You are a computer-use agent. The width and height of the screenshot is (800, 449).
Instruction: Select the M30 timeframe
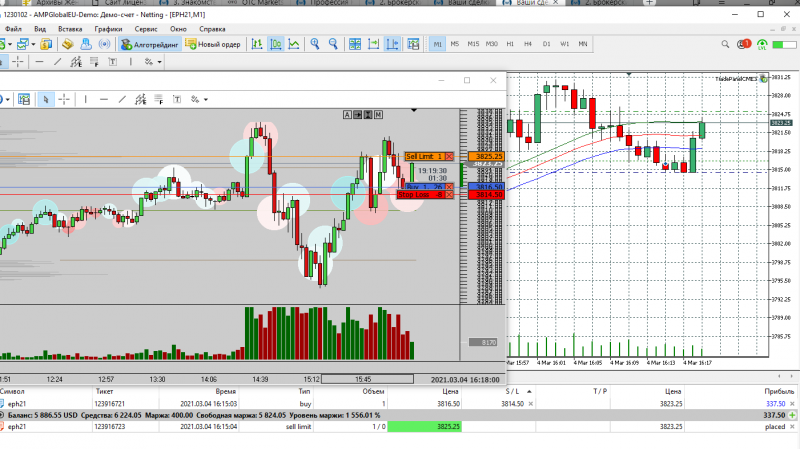pyautogui.click(x=491, y=44)
